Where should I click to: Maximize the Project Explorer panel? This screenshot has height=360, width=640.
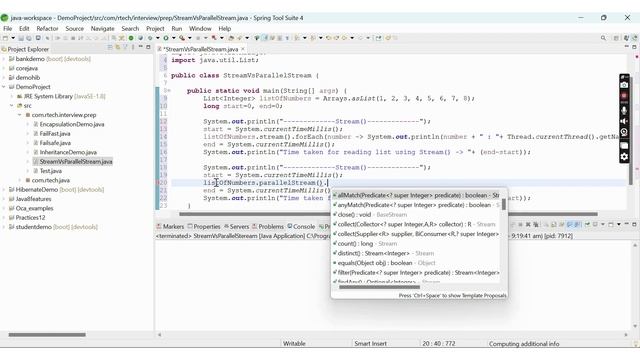tap(148, 47)
